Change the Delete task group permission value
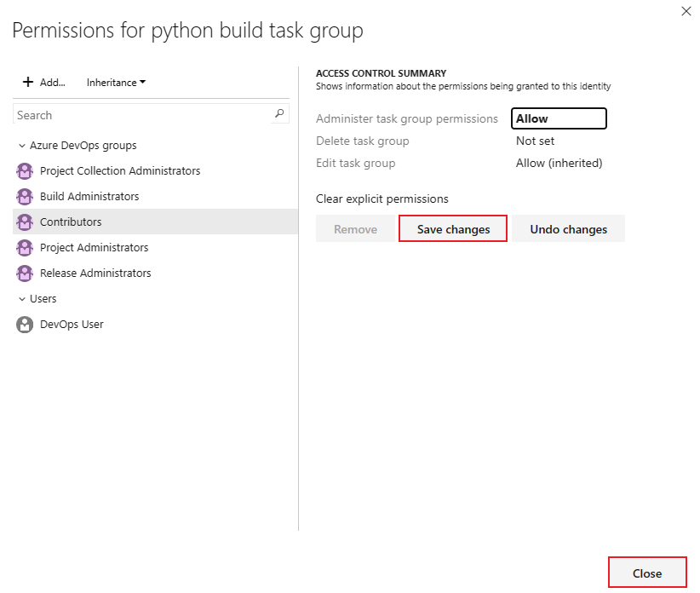700x593 pixels. pos(536,141)
